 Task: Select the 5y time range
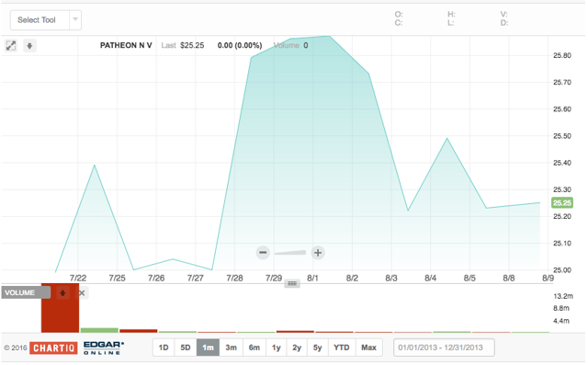pos(318,348)
